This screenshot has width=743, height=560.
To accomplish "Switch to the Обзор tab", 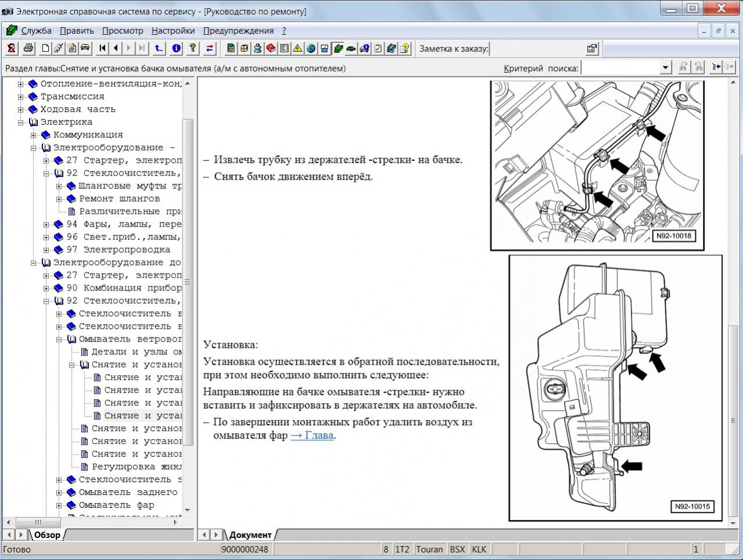I will (x=47, y=534).
